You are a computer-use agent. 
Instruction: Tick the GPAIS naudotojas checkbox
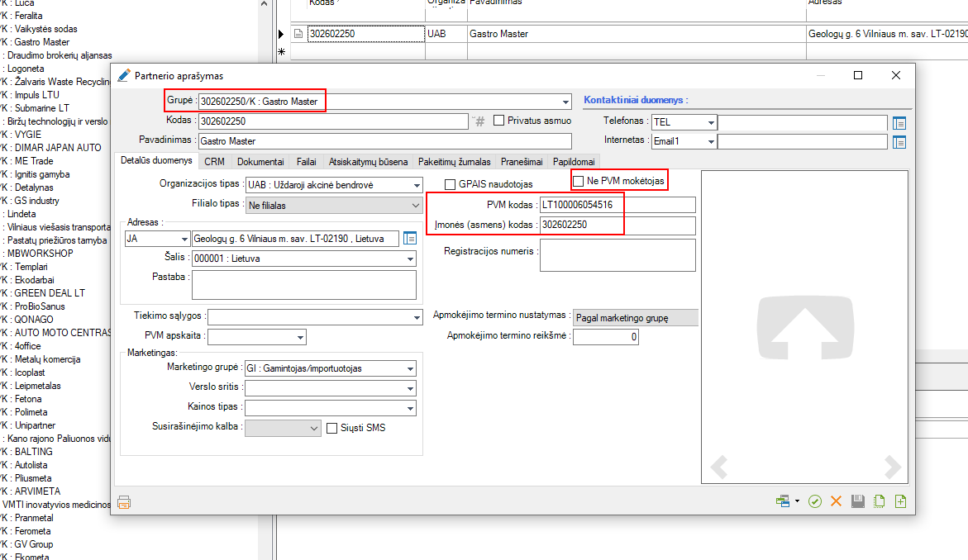(x=451, y=184)
